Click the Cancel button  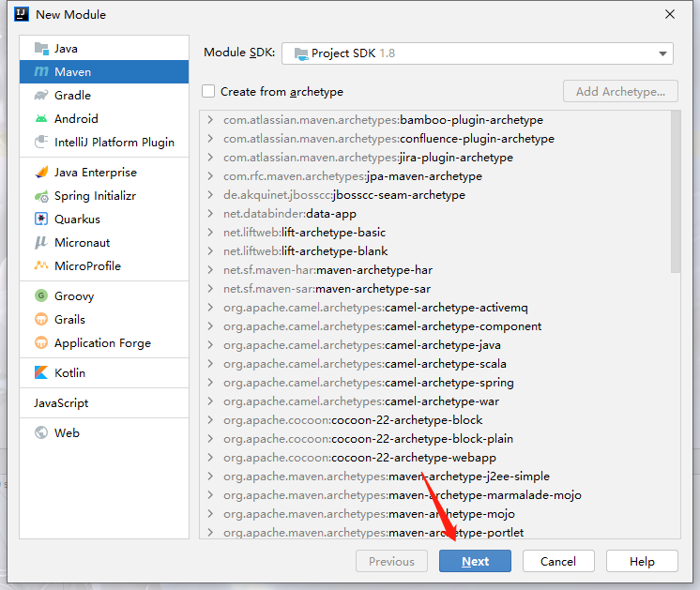[x=558, y=561]
